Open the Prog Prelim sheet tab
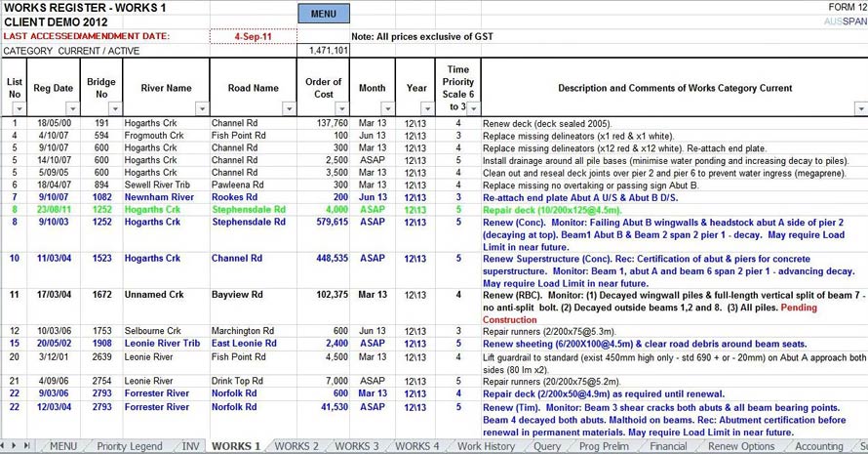Image resolution: width=868 pixels, height=454 pixels. (x=604, y=446)
